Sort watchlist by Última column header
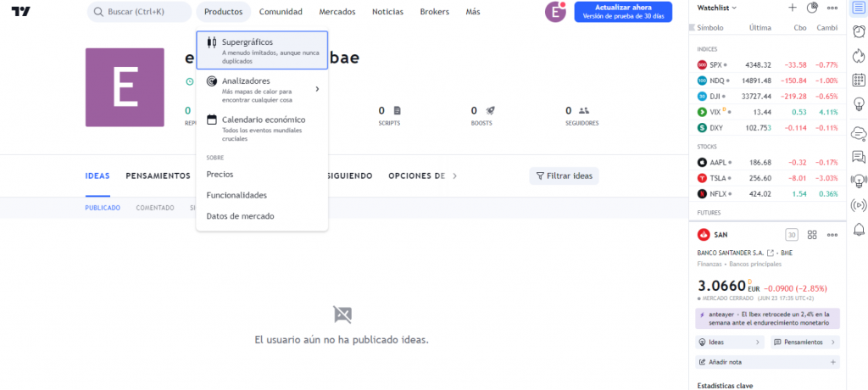 click(759, 28)
